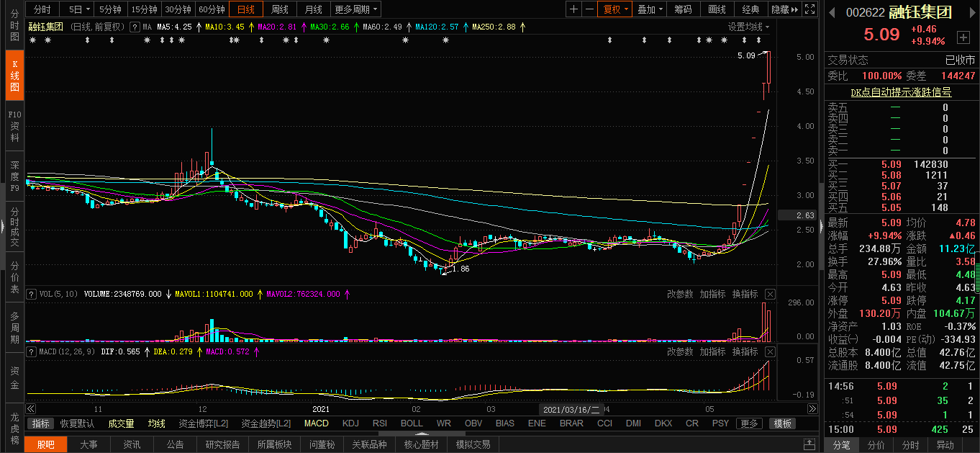Viewport: 980px width, 453px height.
Task: Click 换指标 in the MACD panel
Action: click(x=745, y=351)
